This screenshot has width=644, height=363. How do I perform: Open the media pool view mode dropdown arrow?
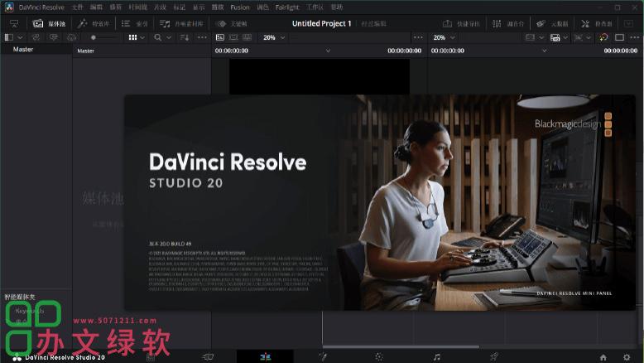(x=142, y=37)
